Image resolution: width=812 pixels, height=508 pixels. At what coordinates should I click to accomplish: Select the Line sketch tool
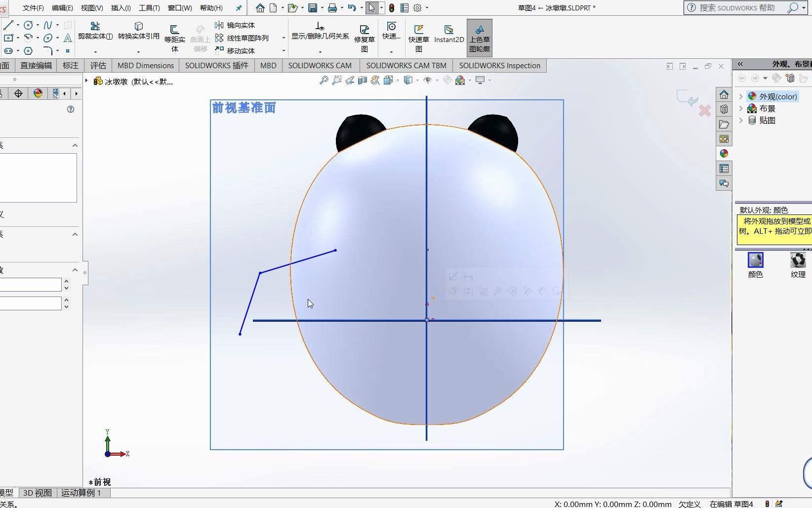8,25
